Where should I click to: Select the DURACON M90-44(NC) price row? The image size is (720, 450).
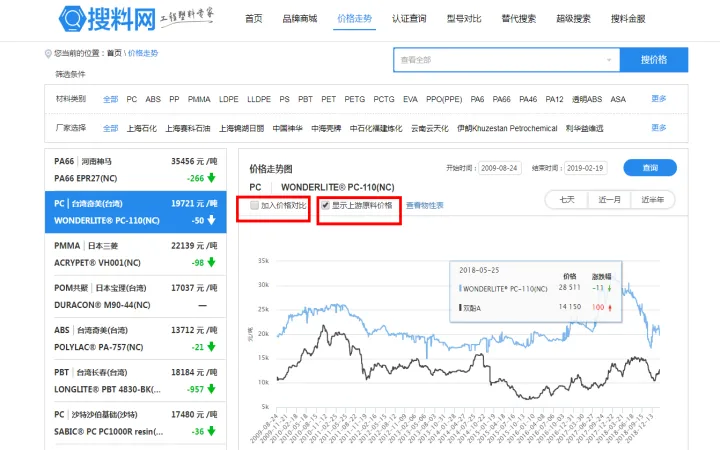pos(135,296)
